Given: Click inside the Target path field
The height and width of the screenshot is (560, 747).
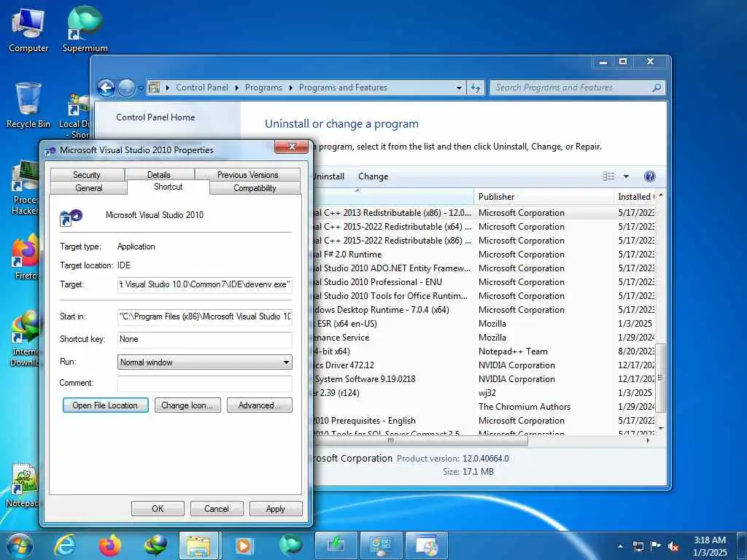Looking at the screenshot, I should tap(204, 284).
